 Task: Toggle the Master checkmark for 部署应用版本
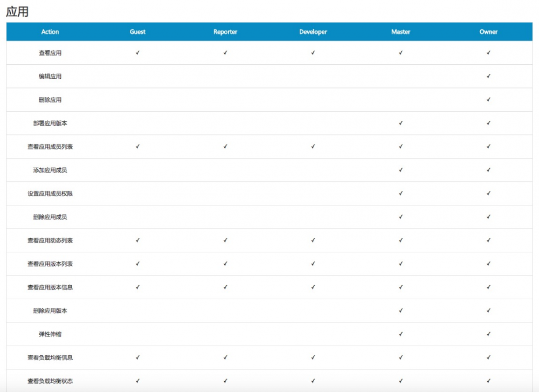[400, 123]
